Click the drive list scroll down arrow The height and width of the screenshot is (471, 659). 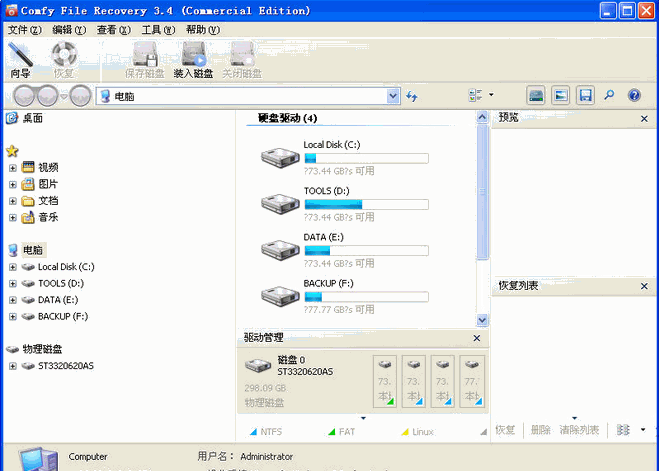pos(482,320)
